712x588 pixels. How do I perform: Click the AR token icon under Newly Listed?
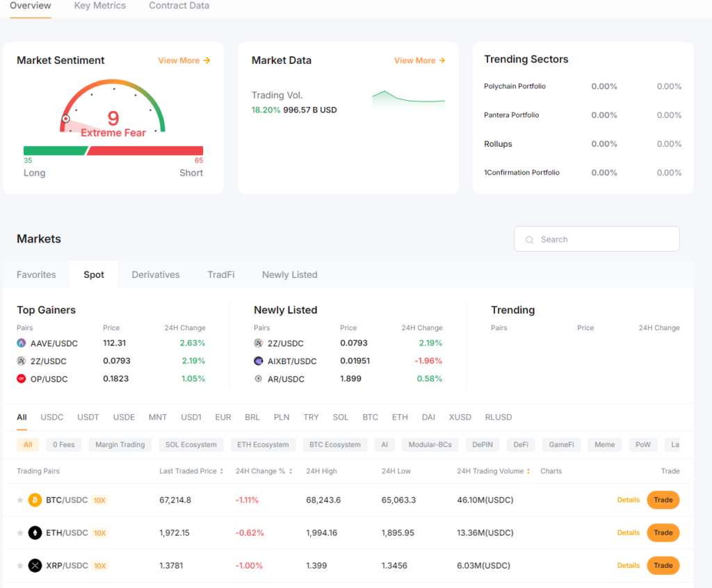point(259,379)
